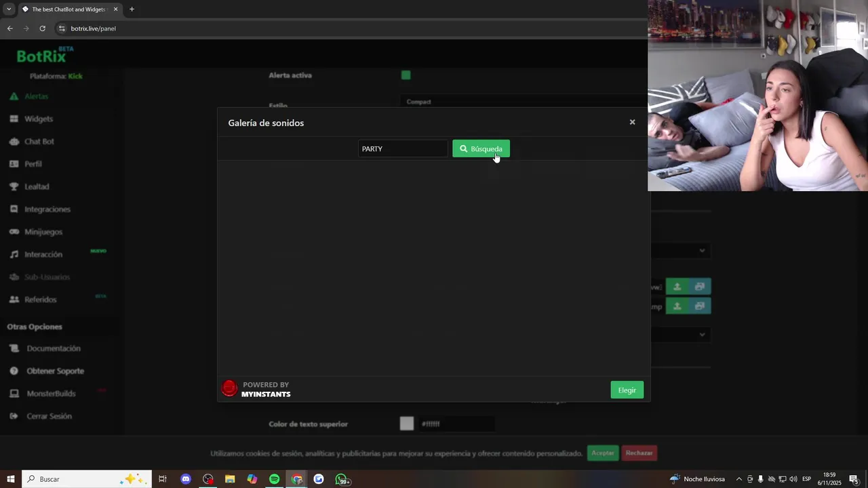868x488 pixels.
Task: Click Cerrar Sesión to log out
Action: pyautogui.click(x=49, y=416)
